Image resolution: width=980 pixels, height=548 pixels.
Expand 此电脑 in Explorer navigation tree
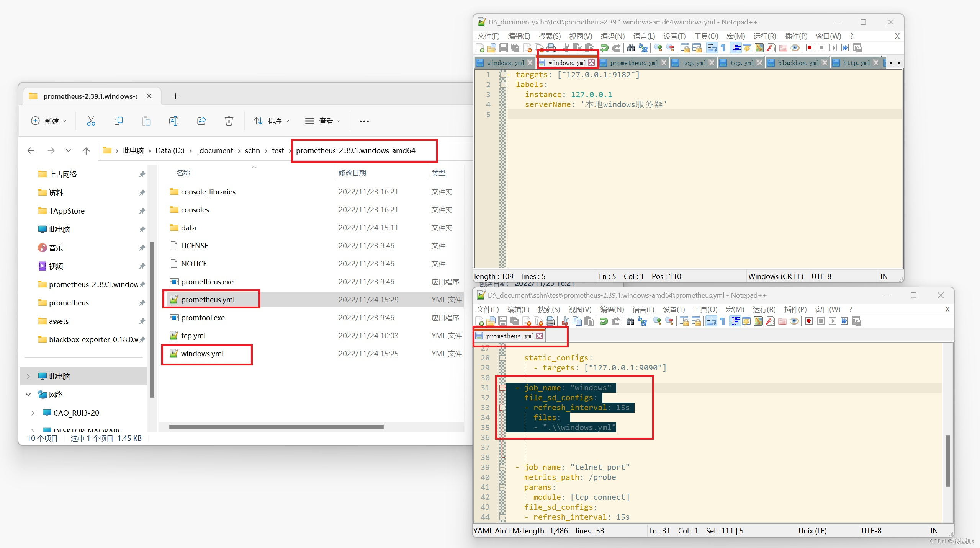coord(28,376)
